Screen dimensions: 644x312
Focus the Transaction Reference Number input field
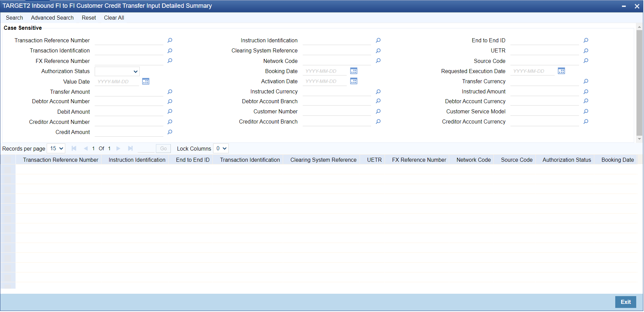pos(129,41)
